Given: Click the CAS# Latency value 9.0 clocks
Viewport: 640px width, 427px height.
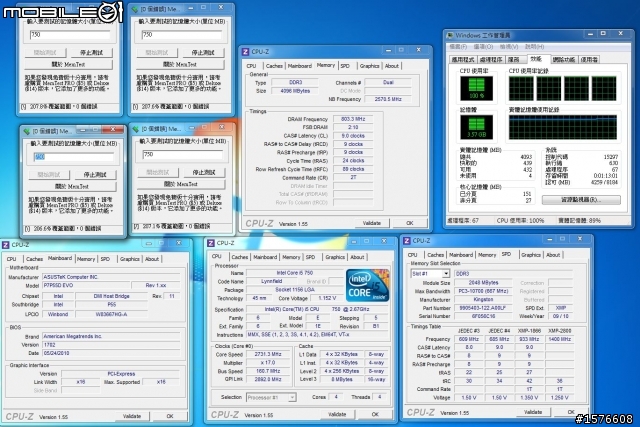Looking at the screenshot, I should 353,136.
